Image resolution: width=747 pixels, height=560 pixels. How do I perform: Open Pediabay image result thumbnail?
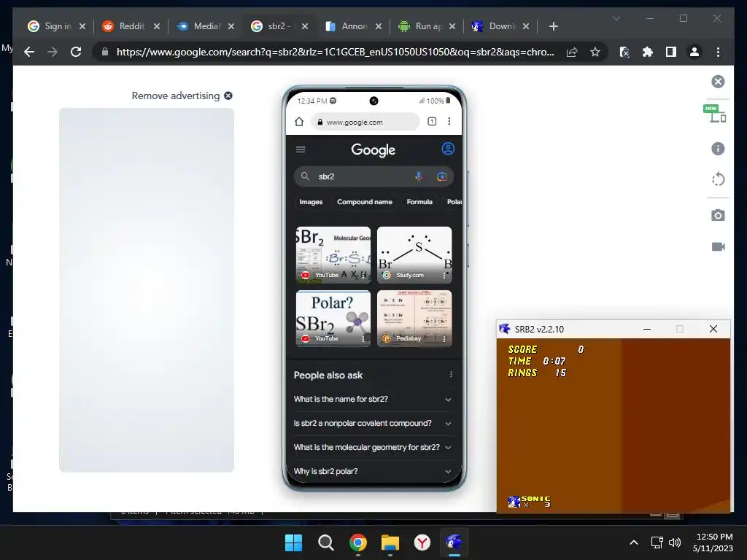pyautogui.click(x=414, y=319)
